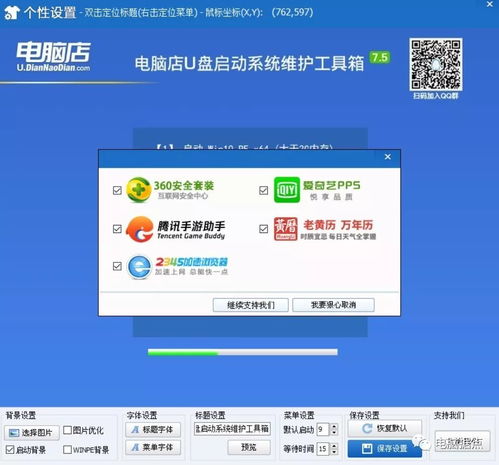499x465 pixels.
Task: Increase the 默认启动 stepper value
Action: coord(335,426)
